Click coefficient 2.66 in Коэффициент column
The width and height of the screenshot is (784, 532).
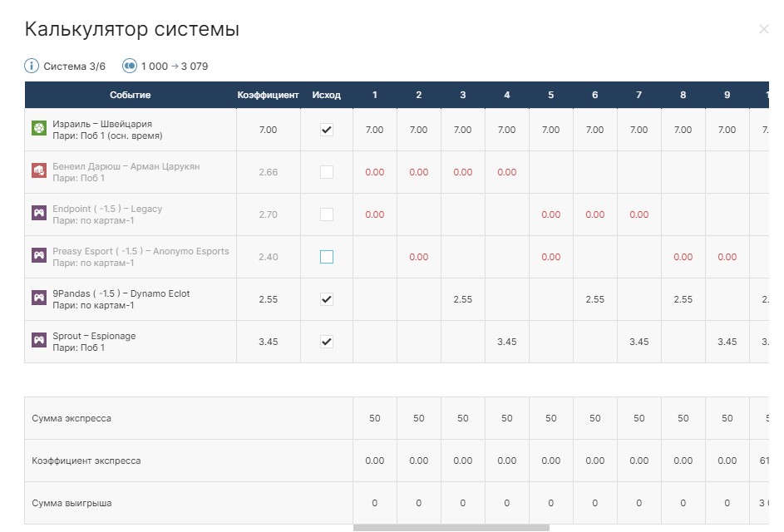[268, 172]
